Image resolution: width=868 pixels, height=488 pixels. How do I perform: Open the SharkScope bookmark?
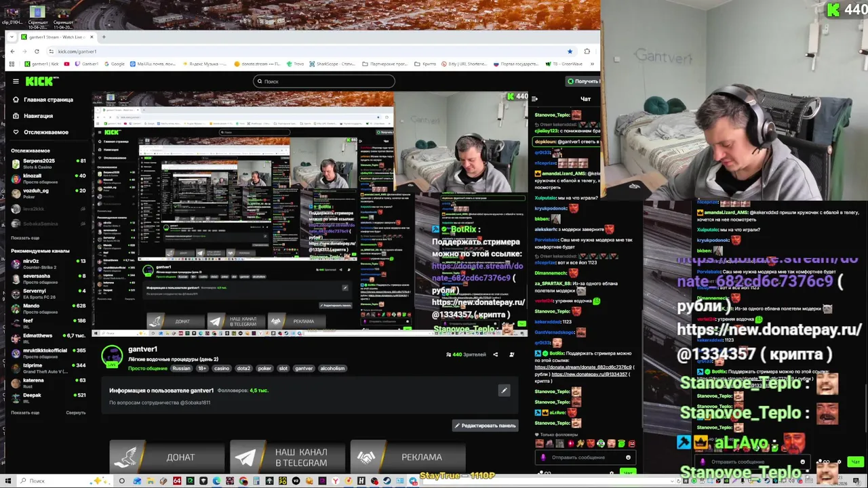pyautogui.click(x=332, y=64)
